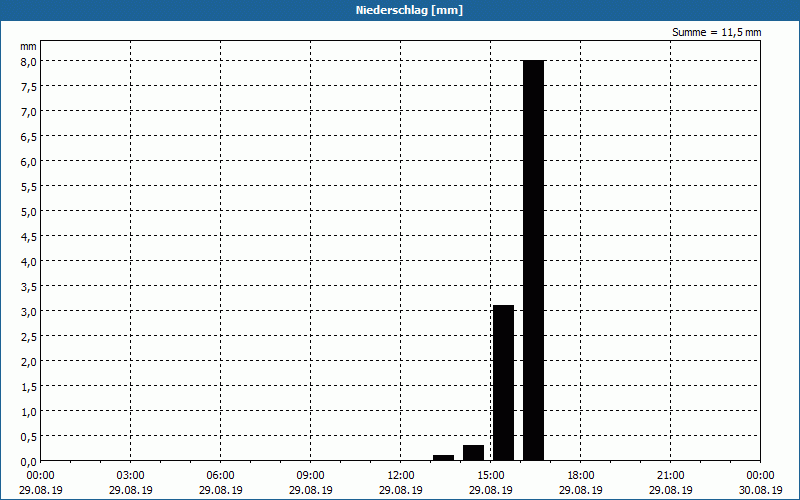The width and height of the screenshot is (800, 500).
Task: Click the 1,0 y-axis label
Action: coord(29,411)
